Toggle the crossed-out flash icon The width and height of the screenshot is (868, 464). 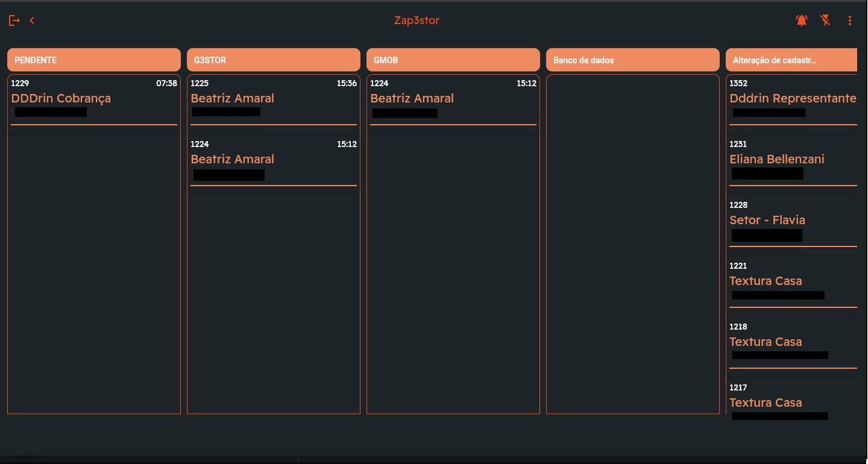825,21
